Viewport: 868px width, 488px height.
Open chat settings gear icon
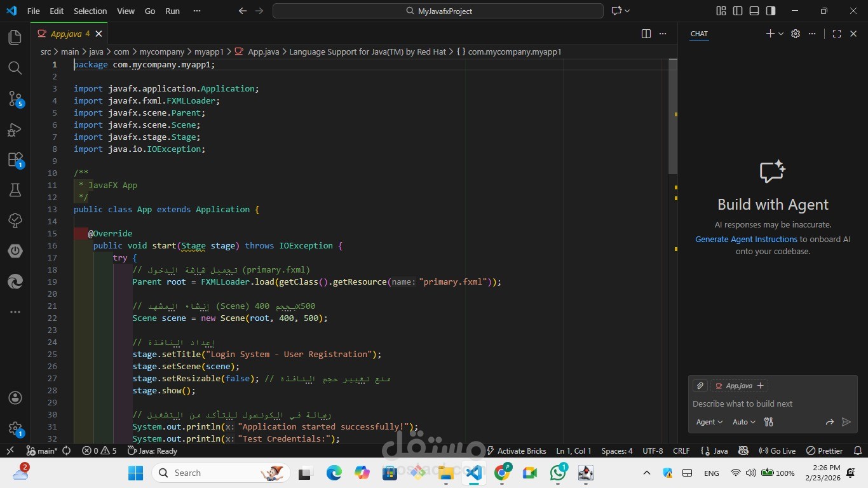[x=796, y=34]
